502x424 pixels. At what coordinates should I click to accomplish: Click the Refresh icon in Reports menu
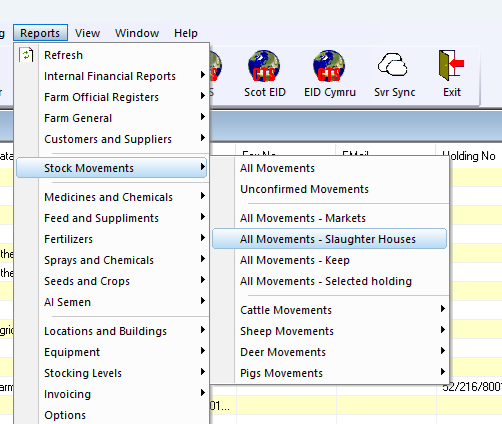coord(26,55)
